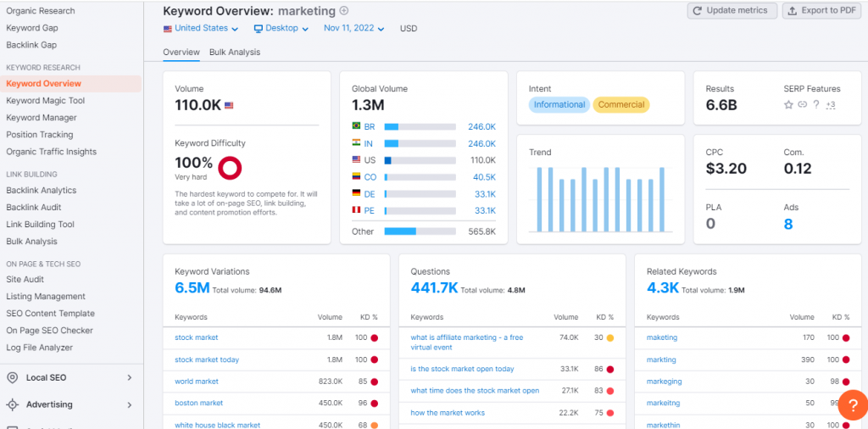Open Position Tracking in the sidebar

[39, 135]
